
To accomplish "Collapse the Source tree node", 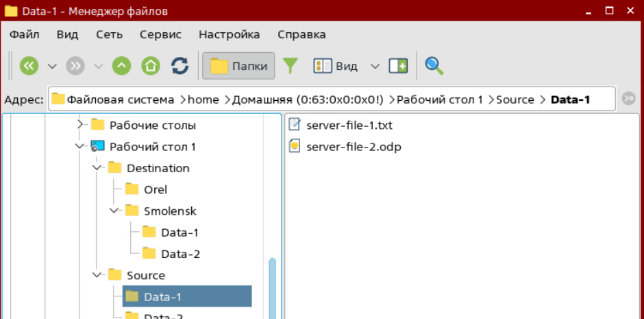I will [97, 274].
